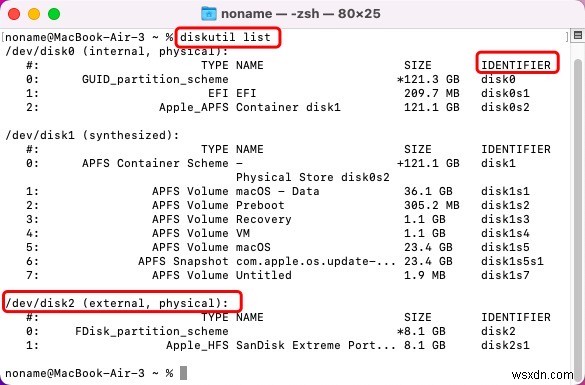Click the 'disk2s1' identifier
585x385 pixels.
(505, 345)
